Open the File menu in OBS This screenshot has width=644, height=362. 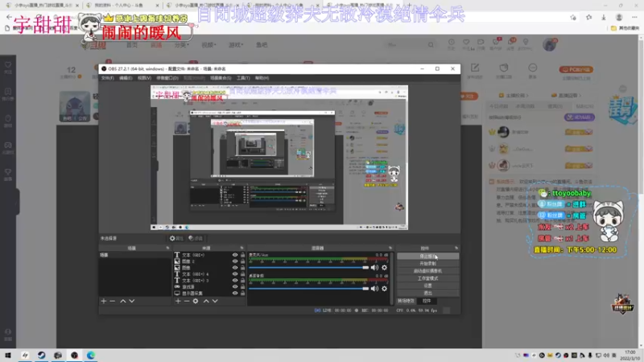[x=108, y=78]
